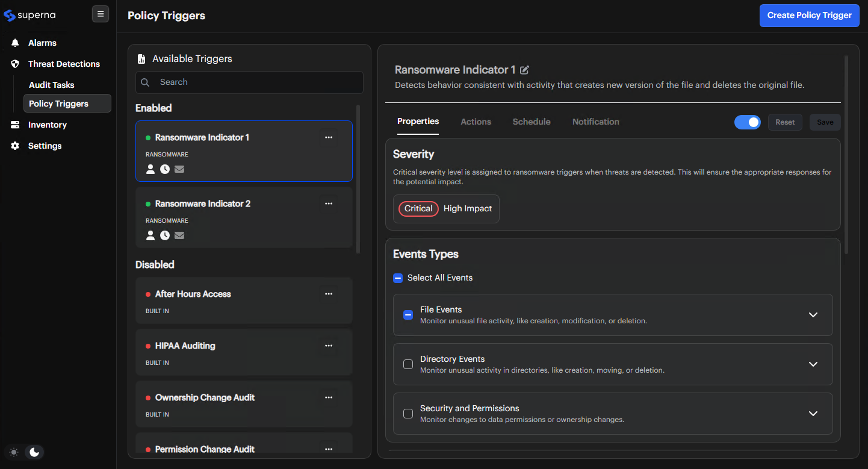Image resolution: width=868 pixels, height=469 pixels.
Task: Open the Properties tab
Action: (x=418, y=122)
